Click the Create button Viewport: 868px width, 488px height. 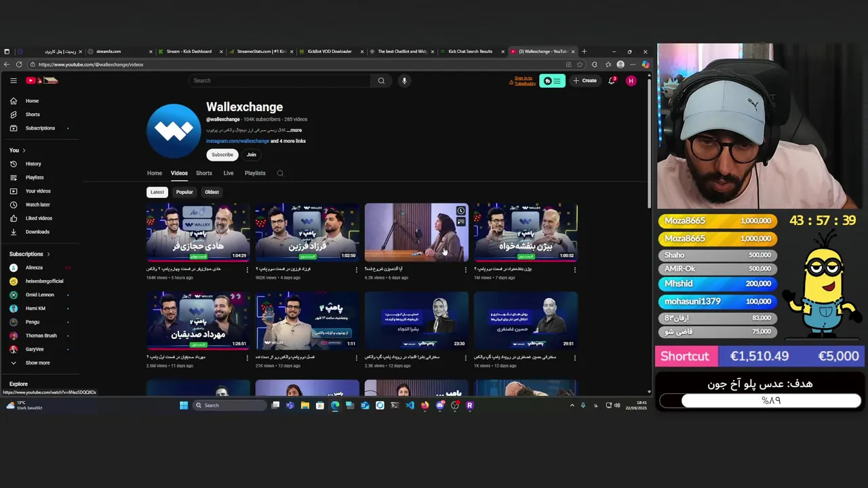click(x=585, y=81)
